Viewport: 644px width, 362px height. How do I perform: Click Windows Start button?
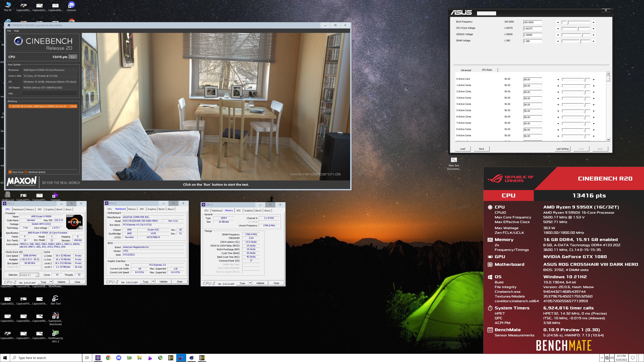point(5,358)
